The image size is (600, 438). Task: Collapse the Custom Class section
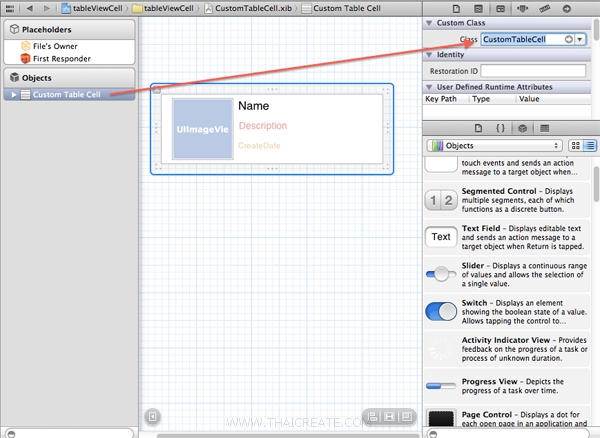429,23
